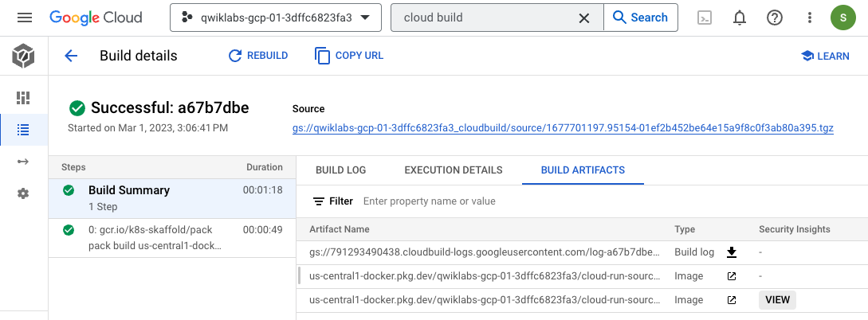Open Cloud Build dashboard icon in sidebar
The width and height of the screenshot is (868, 320).
[23, 98]
